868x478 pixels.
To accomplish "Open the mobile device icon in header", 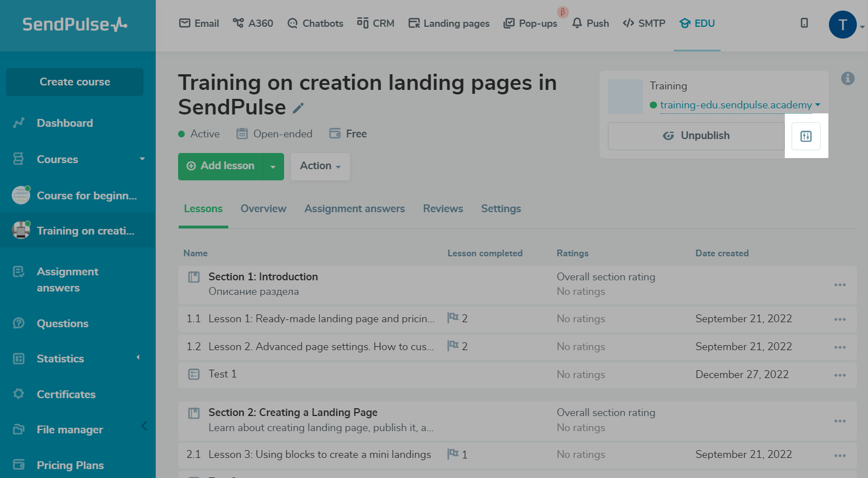I will point(804,23).
